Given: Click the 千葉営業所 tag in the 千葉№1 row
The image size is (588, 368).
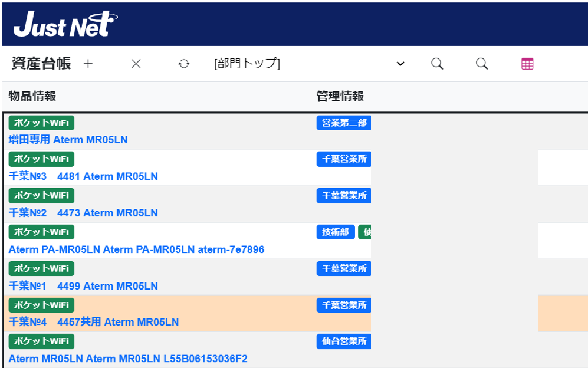Looking at the screenshot, I should tap(344, 268).
